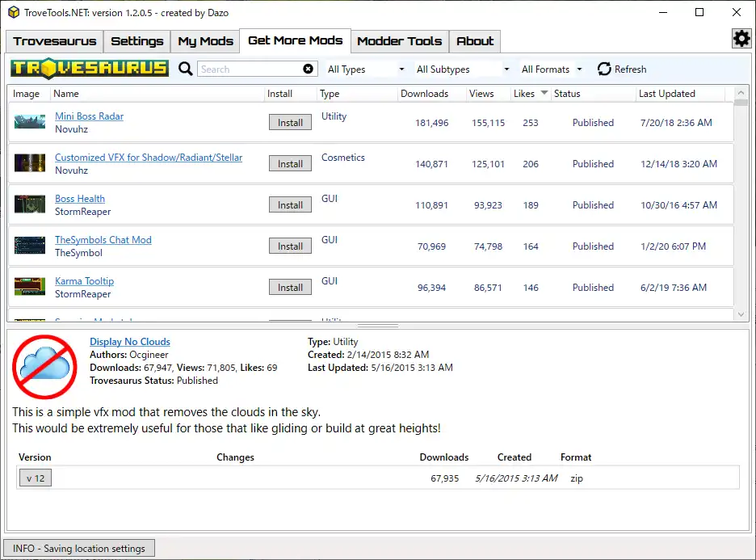Click the Refresh icon to reload mods
756x560 pixels.
[x=605, y=69]
